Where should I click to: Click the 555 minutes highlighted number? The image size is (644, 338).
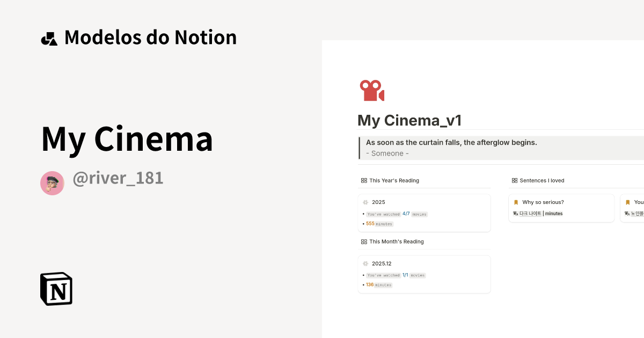coord(369,224)
